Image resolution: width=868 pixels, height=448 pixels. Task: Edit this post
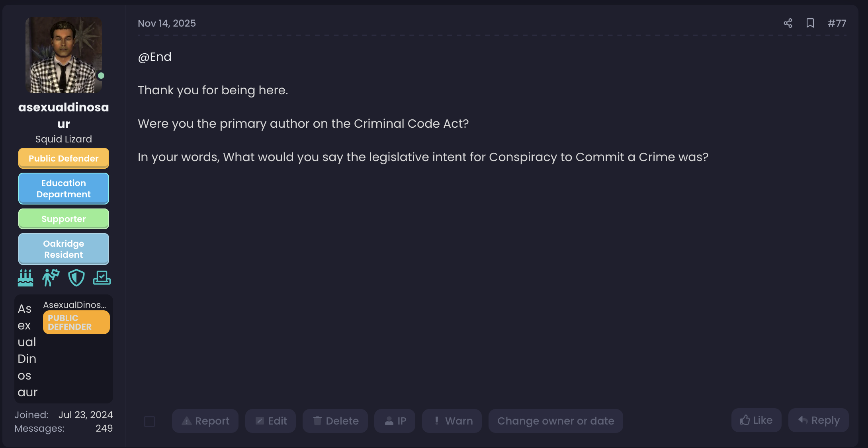click(271, 421)
